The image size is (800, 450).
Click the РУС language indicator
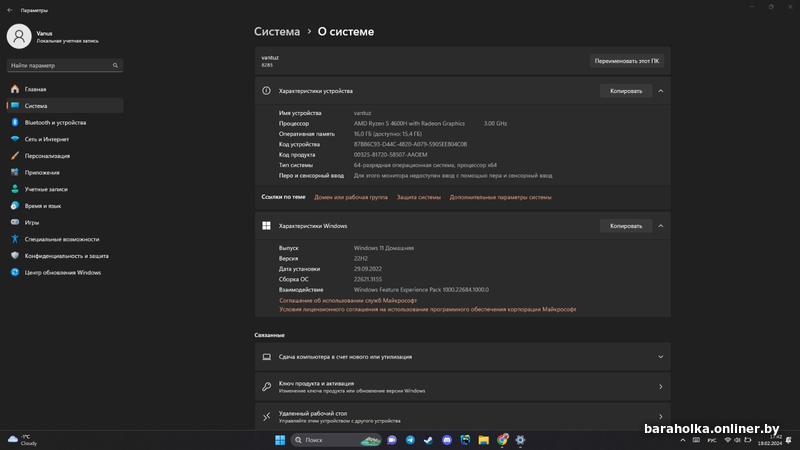pyautogui.click(x=712, y=440)
